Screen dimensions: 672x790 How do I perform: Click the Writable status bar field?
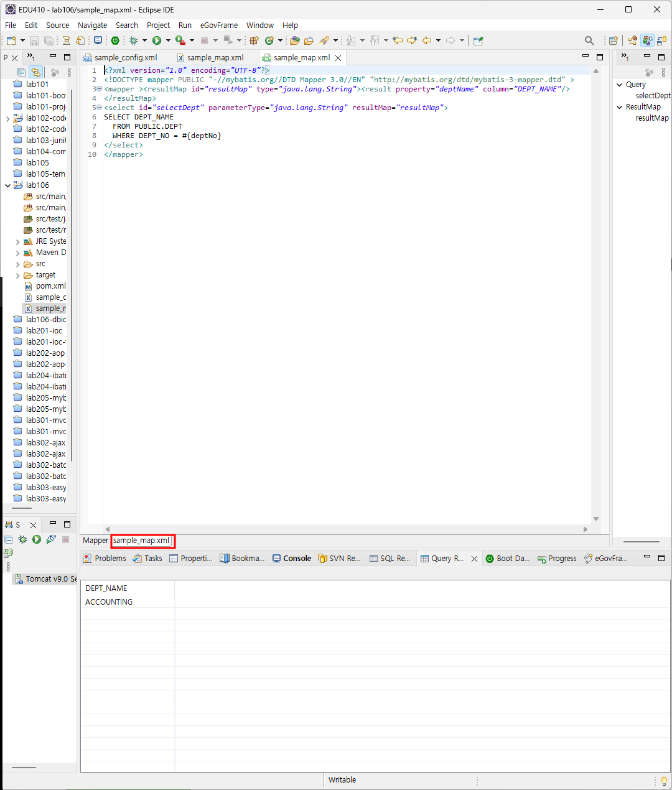[342, 780]
